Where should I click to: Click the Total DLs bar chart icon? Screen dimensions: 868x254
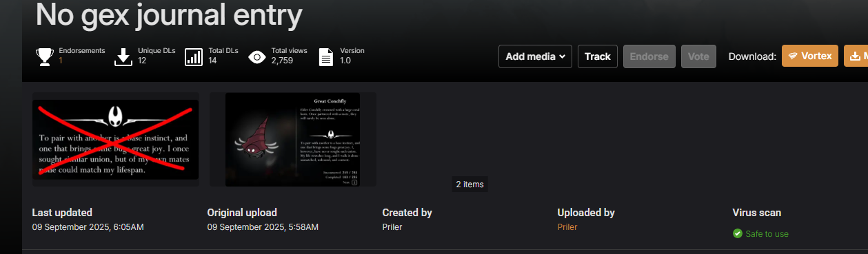(194, 56)
